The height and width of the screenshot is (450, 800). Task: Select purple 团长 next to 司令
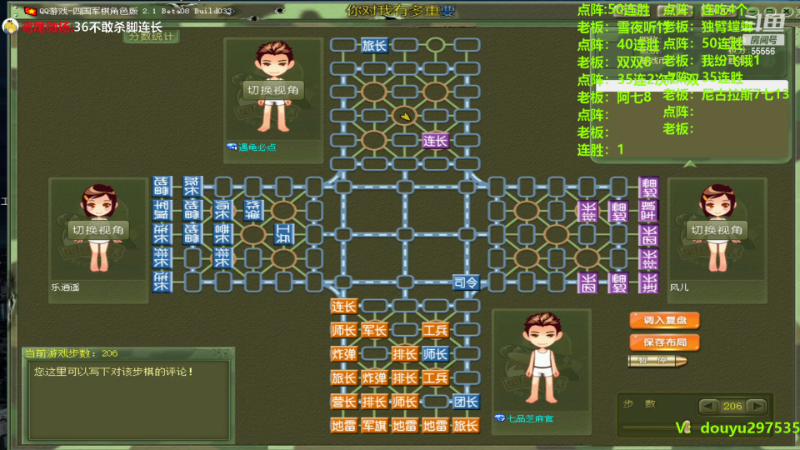[x=587, y=282]
